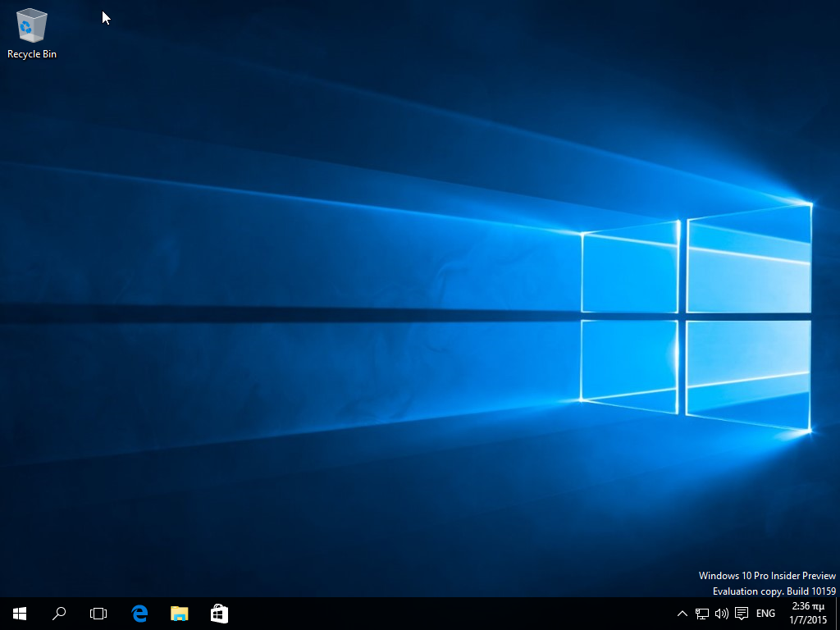The height and width of the screenshot is (630, 840).
Task: Expand the hidden tray icons chevron
Action: click(682, 614)
